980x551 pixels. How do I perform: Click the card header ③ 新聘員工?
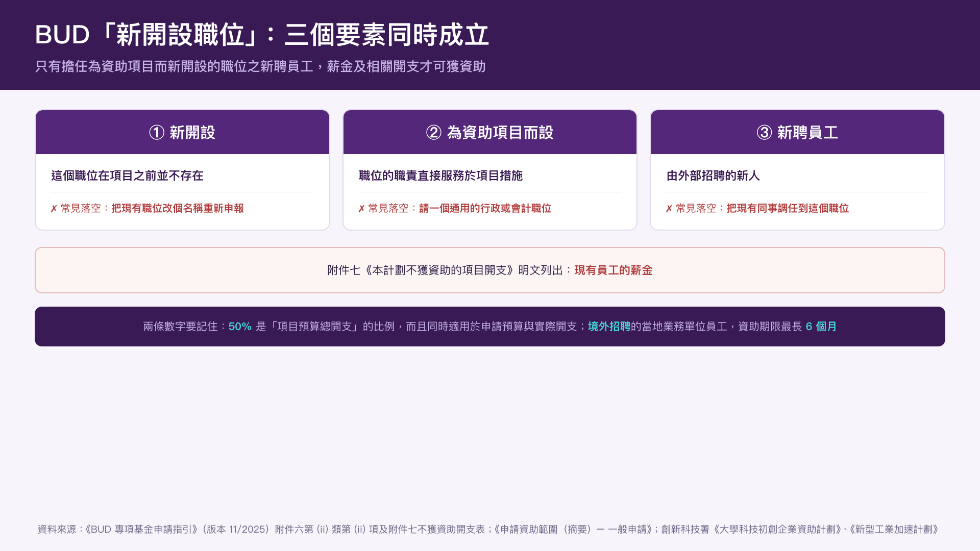[x=797, y=132]
